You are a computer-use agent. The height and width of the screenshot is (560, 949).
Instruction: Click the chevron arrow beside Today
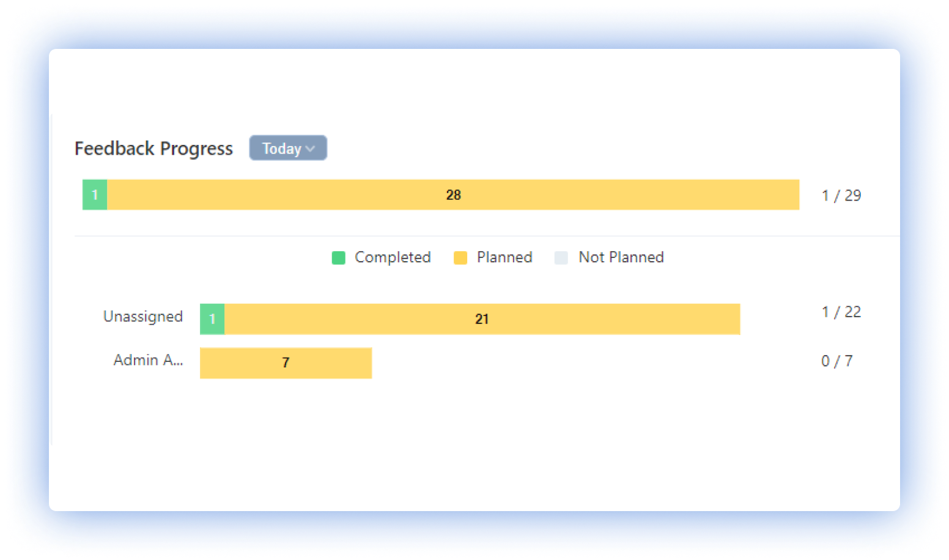pyautogui.click(x=310, y=149)
